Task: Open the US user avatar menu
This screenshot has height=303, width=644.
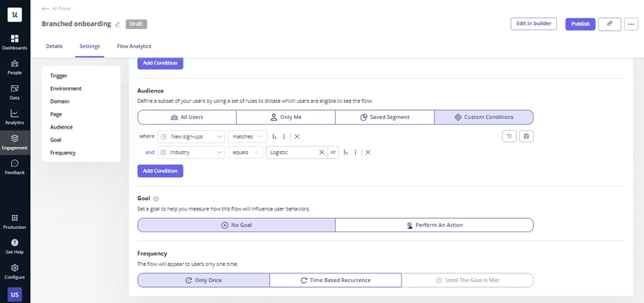Action: 14,295
